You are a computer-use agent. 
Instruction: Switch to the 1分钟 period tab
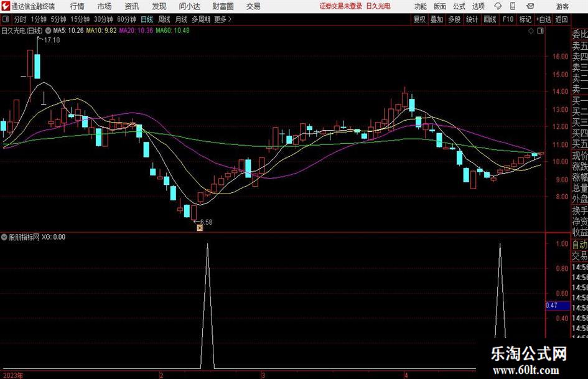[38, 19]
